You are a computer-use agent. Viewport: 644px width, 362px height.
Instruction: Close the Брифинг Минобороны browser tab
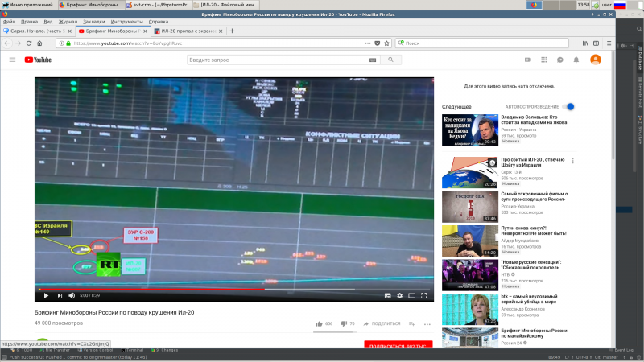point(145,31)
